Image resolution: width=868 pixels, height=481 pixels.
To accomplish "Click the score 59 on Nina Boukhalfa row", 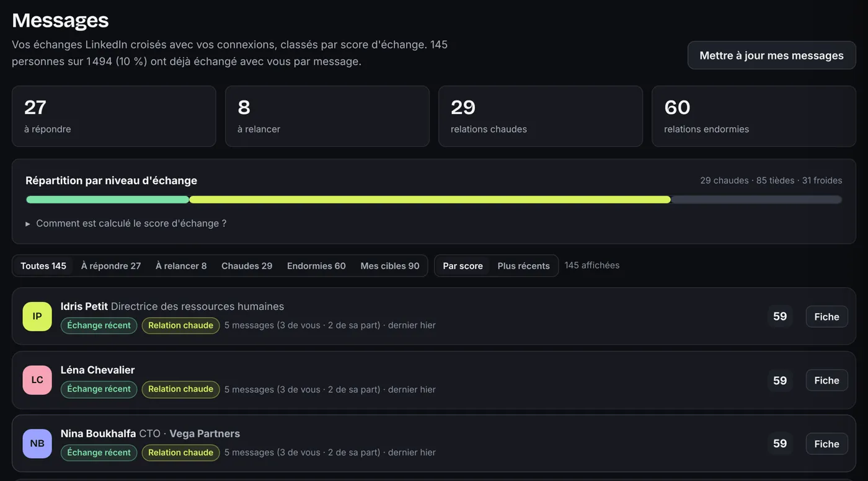I will [x=780, y=444].
